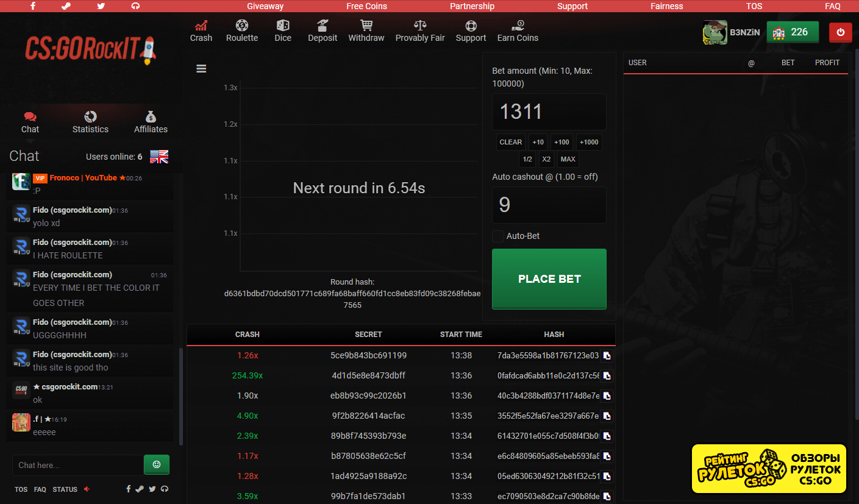The image size is (859, 504).
Task: Mute sound with speaker icon
Action: coord(87,489)
